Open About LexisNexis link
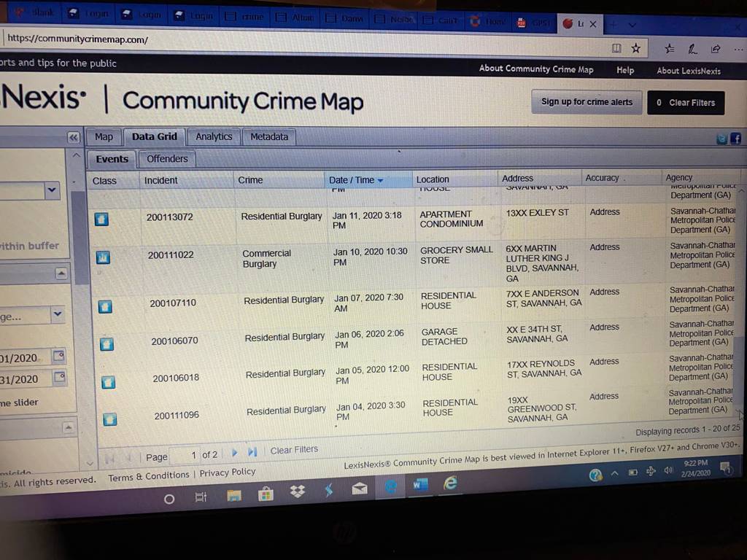This screenshot has height=560, width=747. (689, 71)
